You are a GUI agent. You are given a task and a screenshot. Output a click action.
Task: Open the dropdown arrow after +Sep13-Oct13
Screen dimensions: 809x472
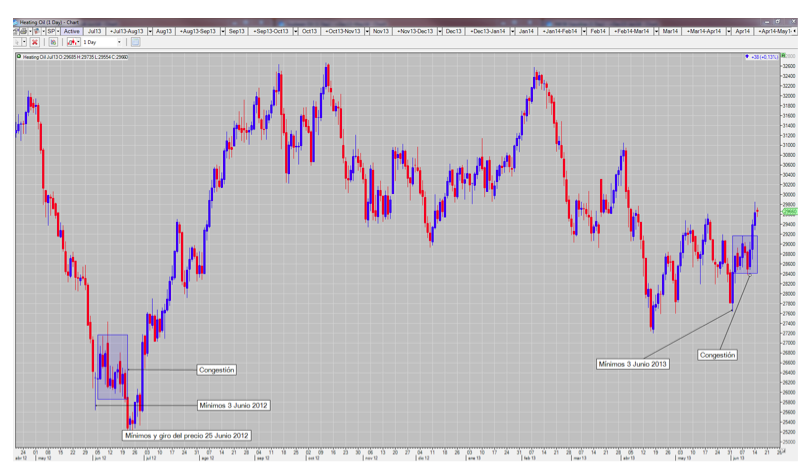point(296,31)
